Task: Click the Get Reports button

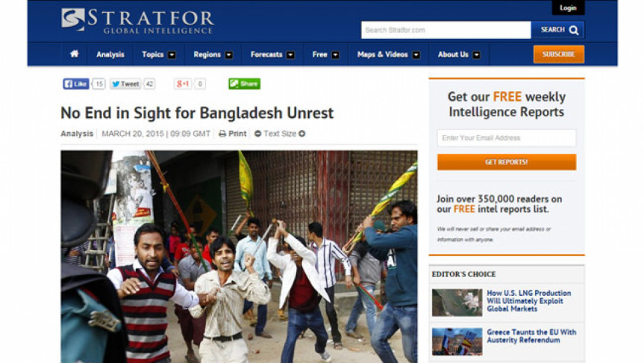Action: (507, 162)
